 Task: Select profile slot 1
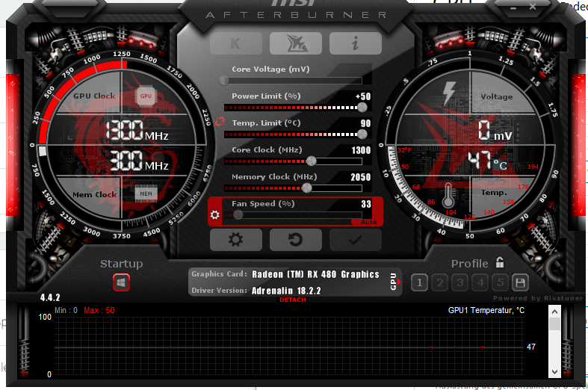tap(420, 282)
